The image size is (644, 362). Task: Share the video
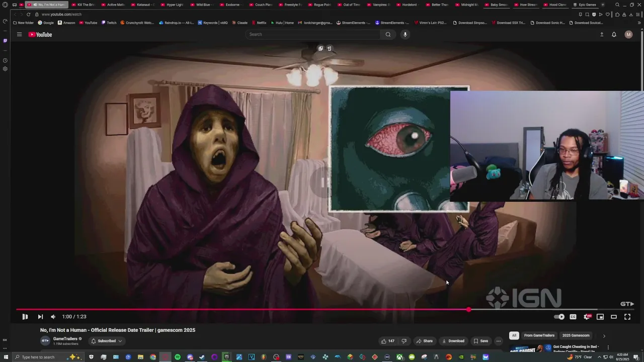tap(425, 341)
